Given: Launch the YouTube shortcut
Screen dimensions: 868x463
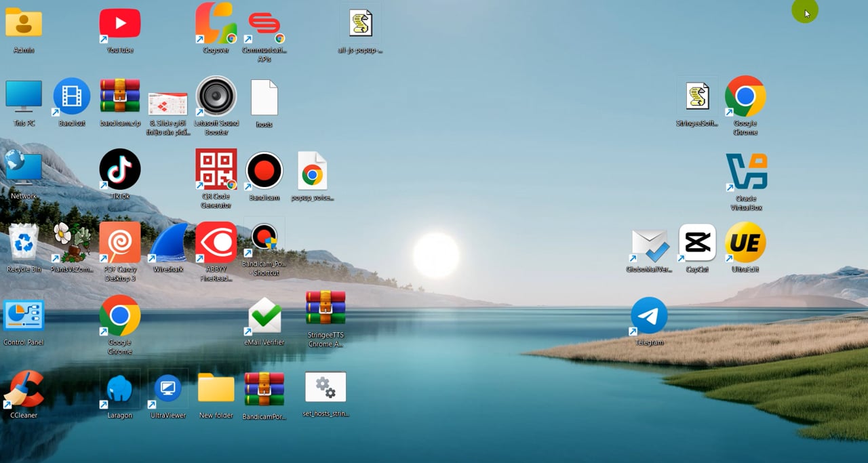Looking at the screenshot, I should pyautogui.click(x=120, y=24).
